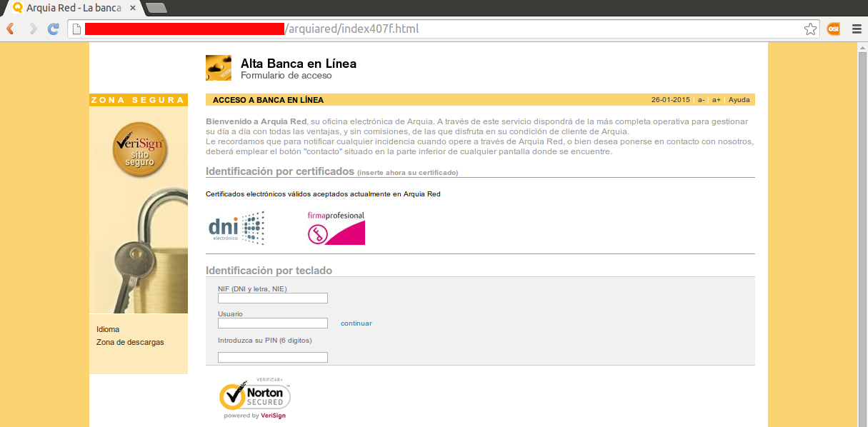Reload the page with the refresh icon
Image resolution: width=868 pixels, height=427 pixels.
(x=53, y=29)
